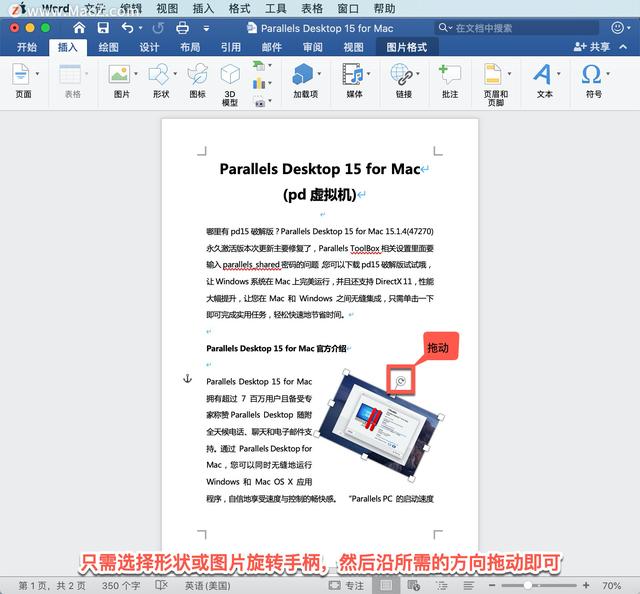Open the 表格 menu in the menu bar
Viewport: 640px width, 594px height.
[312, 8]
